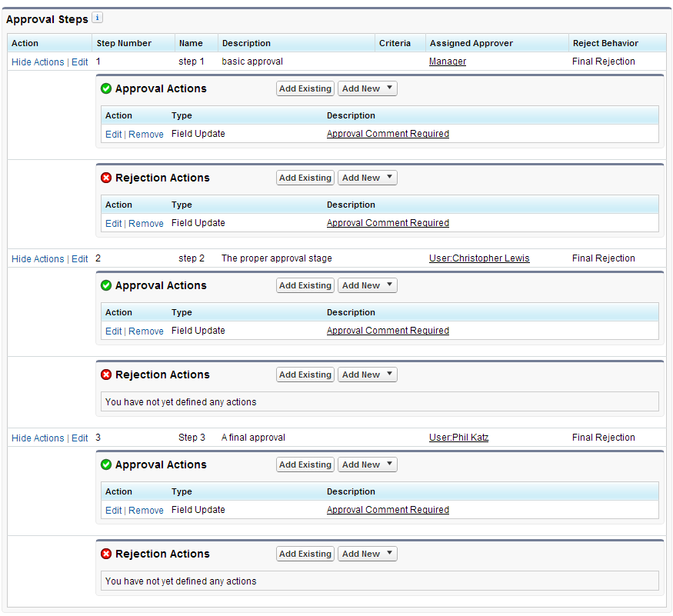Open Add New dropdown in step 1 Approval Actions
Screen dimensions: 673x616
(x=367, y=89)
